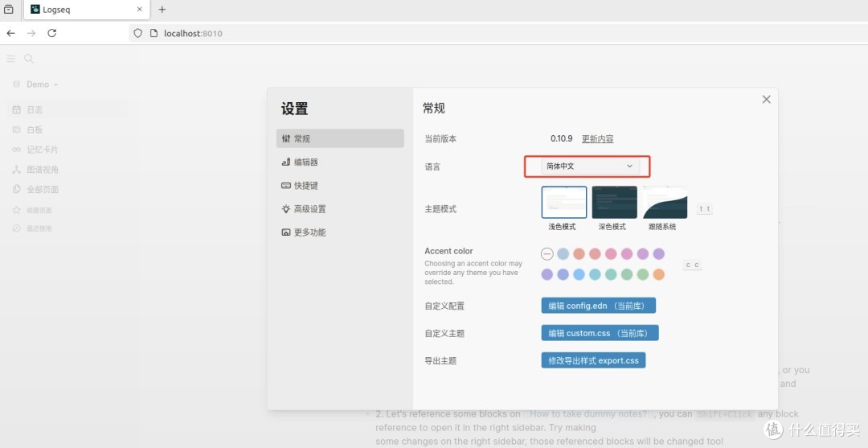Choose the 浅色模式 light theme thumbnail

(564, 202)
